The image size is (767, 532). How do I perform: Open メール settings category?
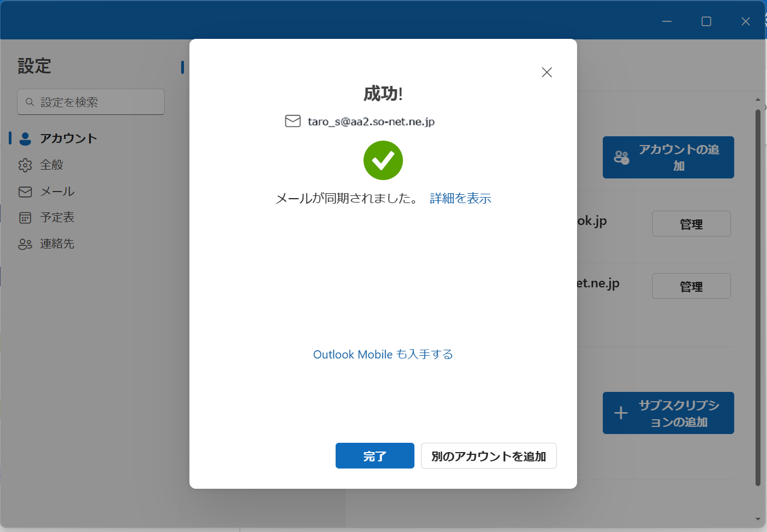(x=57, y=192)
